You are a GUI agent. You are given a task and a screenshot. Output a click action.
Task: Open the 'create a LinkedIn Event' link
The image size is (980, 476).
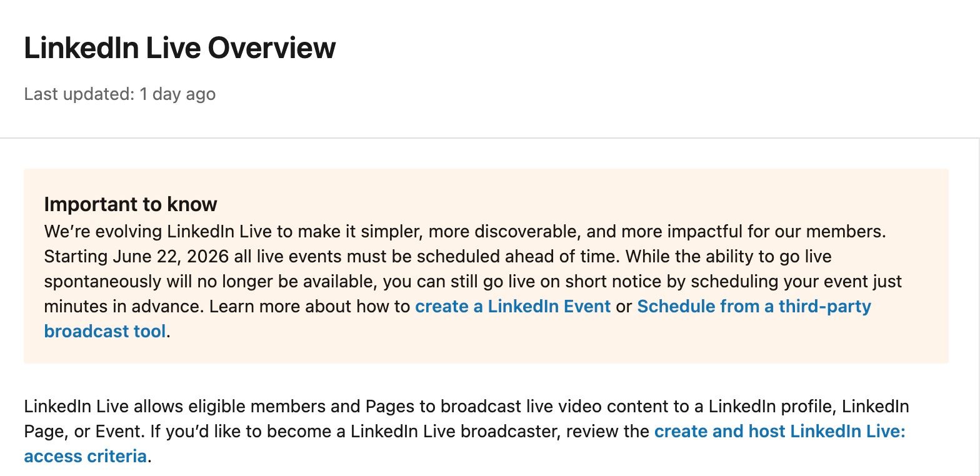(512, 307)
